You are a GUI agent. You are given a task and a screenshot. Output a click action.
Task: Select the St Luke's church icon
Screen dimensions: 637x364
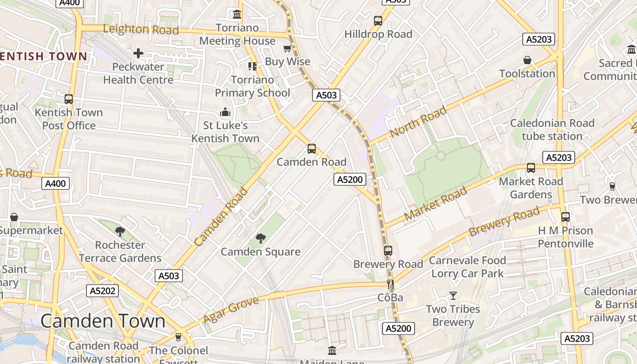225,112
